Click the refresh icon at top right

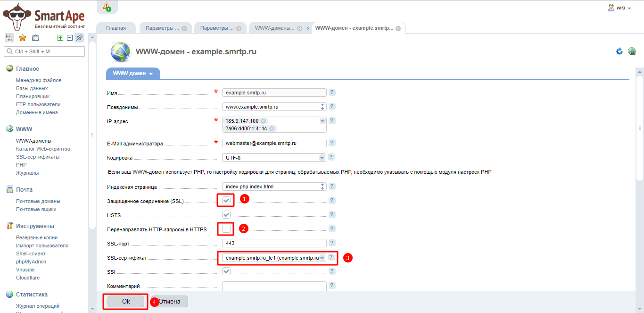pyautogui.click(x=619, y=51)
